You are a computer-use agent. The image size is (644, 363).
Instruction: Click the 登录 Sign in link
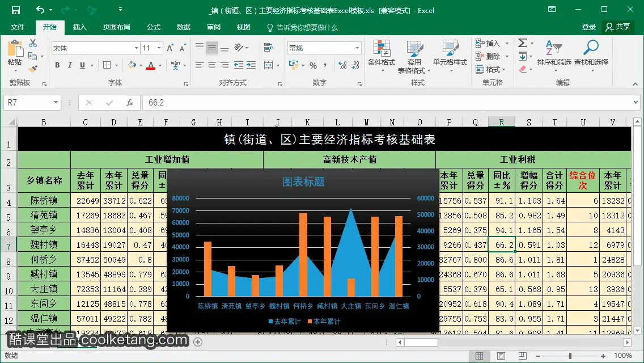click(x=588, y=27)
